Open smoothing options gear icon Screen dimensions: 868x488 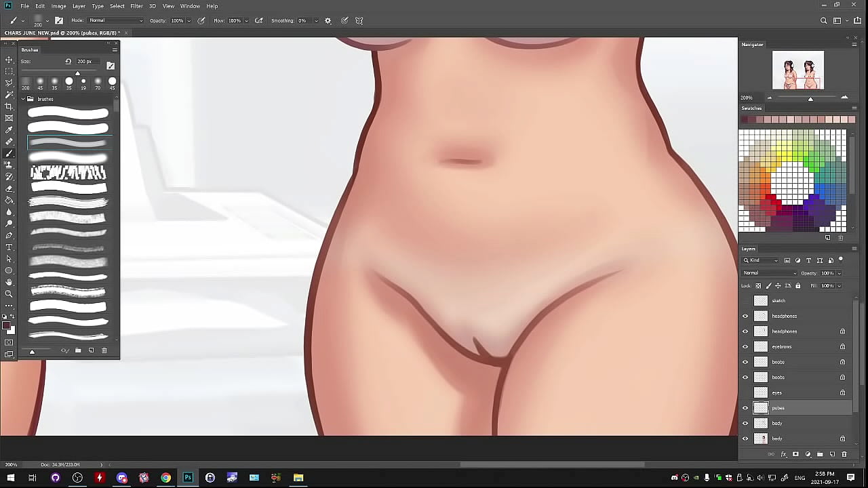(328, 20)
